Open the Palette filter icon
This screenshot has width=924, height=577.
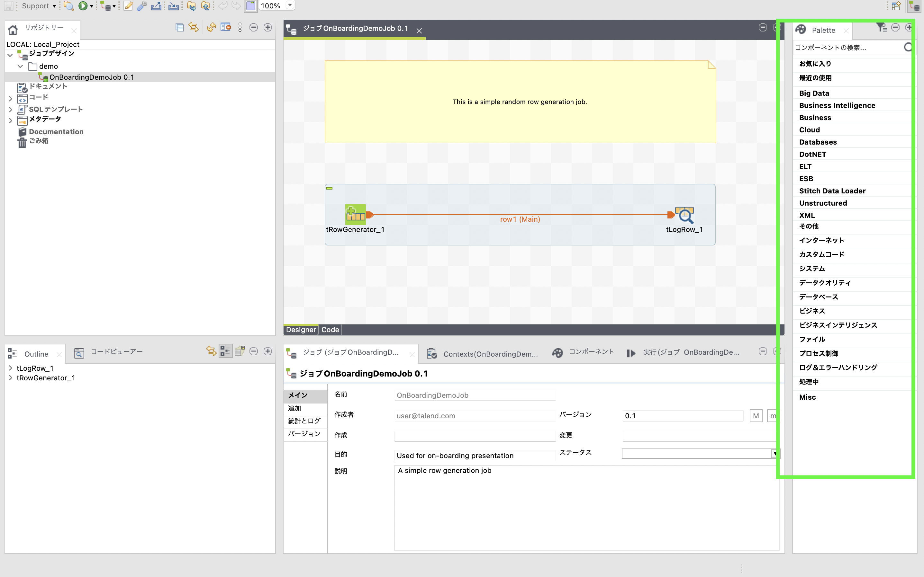(x=881, y=27)
